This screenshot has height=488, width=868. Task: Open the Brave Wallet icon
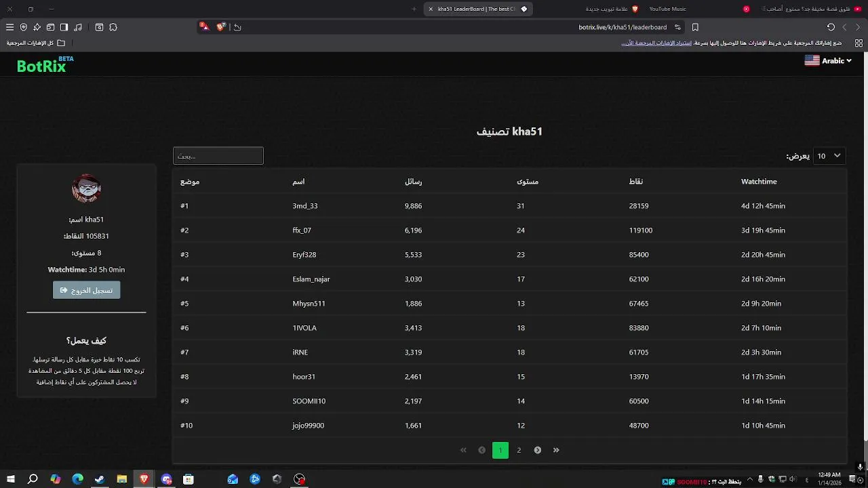click(50, 27)
